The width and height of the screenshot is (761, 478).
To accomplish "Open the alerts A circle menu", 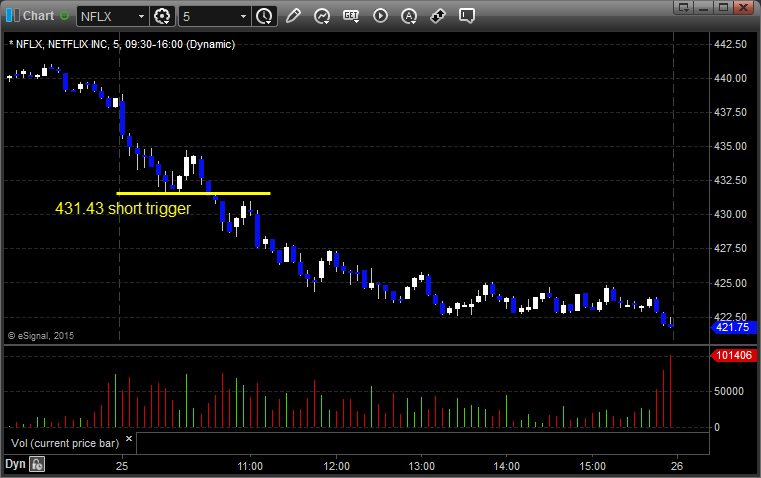I will coord(409,16).
